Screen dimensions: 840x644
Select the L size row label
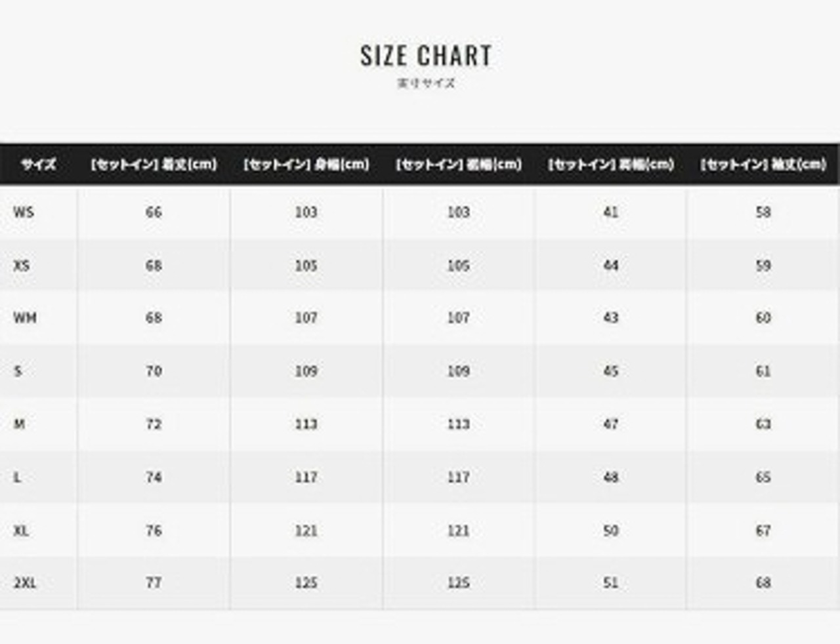[17, 477]
